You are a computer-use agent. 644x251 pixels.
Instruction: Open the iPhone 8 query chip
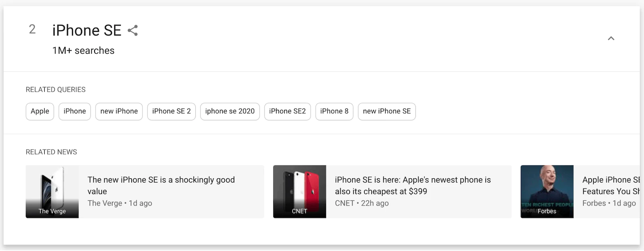click(x=334, y=111)
